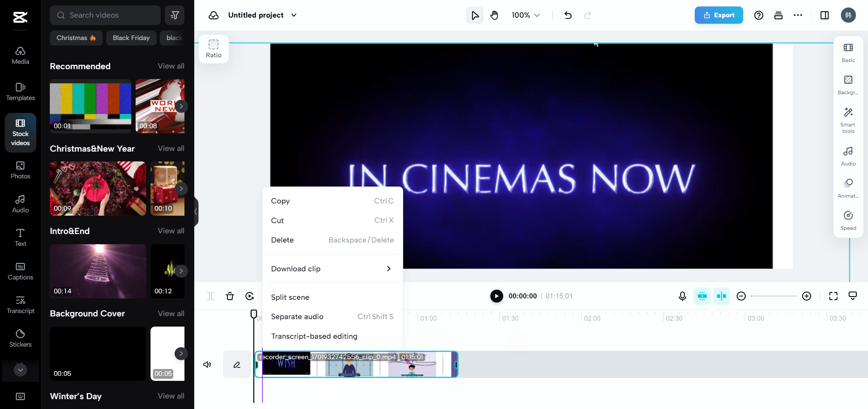The image size is (868, 409).
Task: Mute the video track speaker icon
Action: [x=207, y=364]
